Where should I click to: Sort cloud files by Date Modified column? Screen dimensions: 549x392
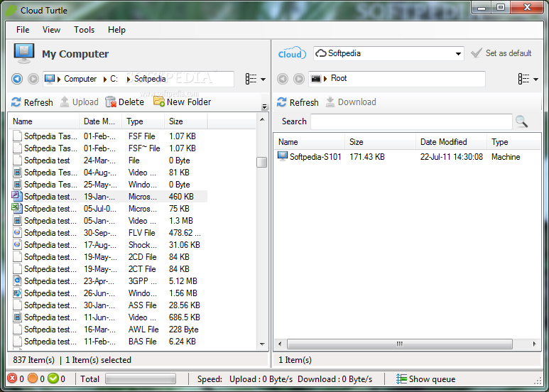[451, 142]
